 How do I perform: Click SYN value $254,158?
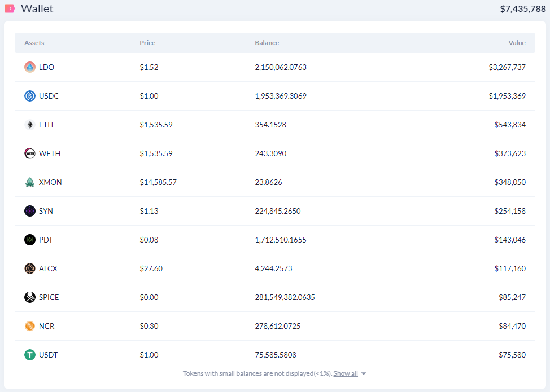(x=510, y=210)
